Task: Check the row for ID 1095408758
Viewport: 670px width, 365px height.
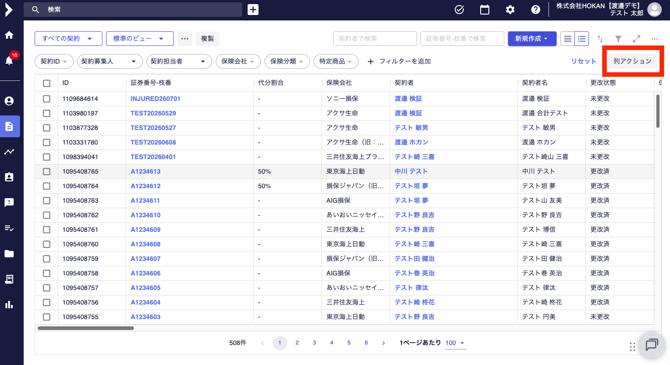Action: [x=47, y=273]
